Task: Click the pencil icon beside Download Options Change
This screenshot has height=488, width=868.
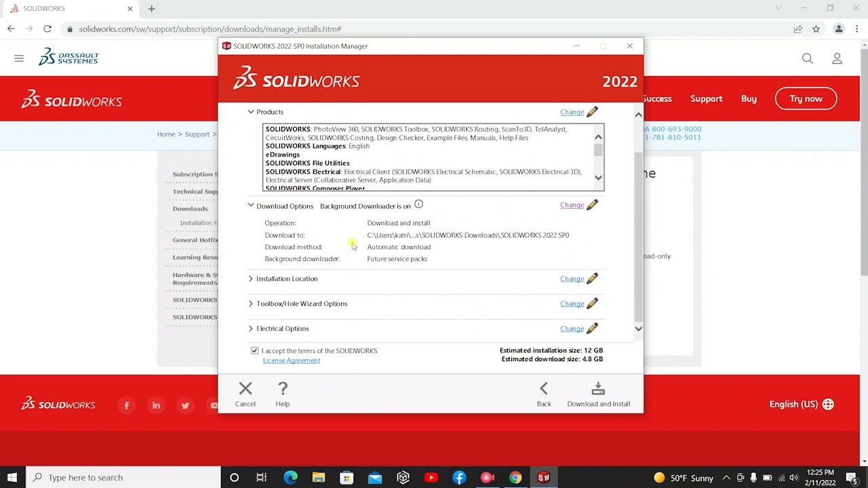Action: pos(592,205)
